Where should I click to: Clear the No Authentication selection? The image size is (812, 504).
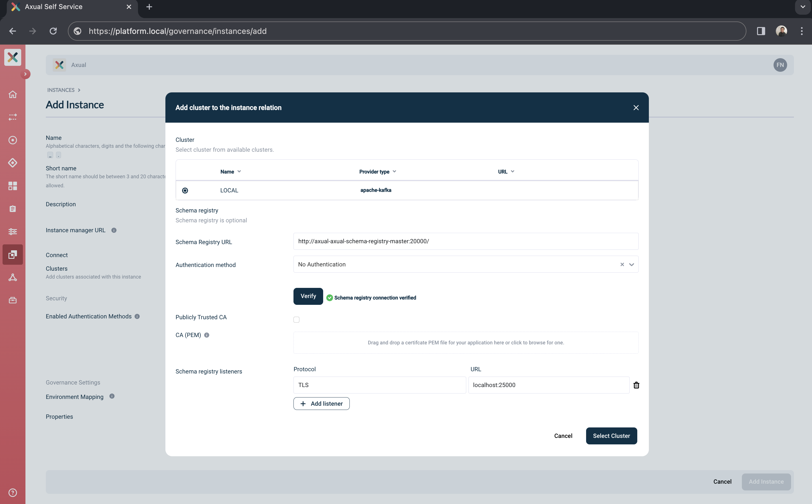622,264
